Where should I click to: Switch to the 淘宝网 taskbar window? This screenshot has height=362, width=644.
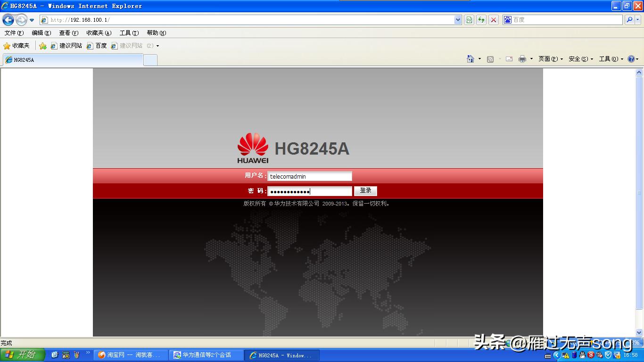click(x=131, y=355)
